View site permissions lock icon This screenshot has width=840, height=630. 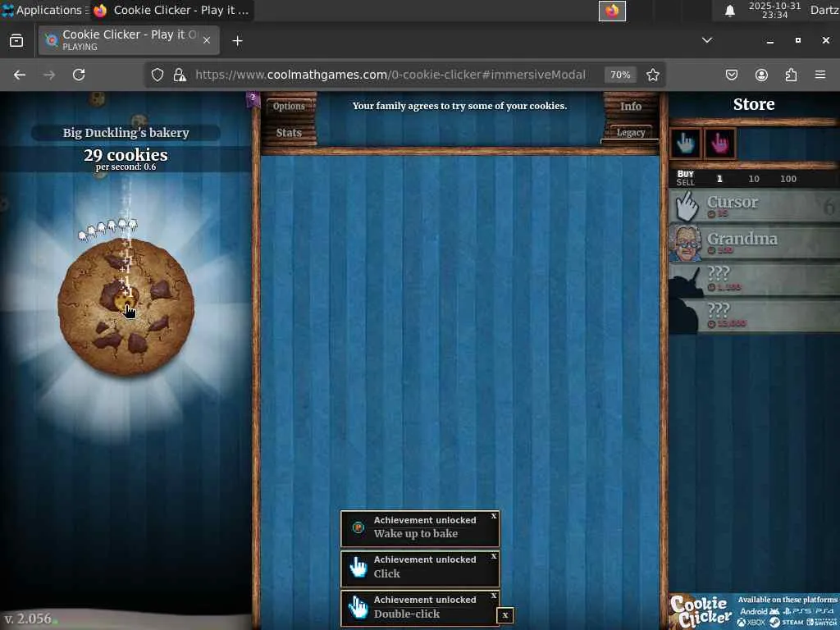click(x=180, y=75)
